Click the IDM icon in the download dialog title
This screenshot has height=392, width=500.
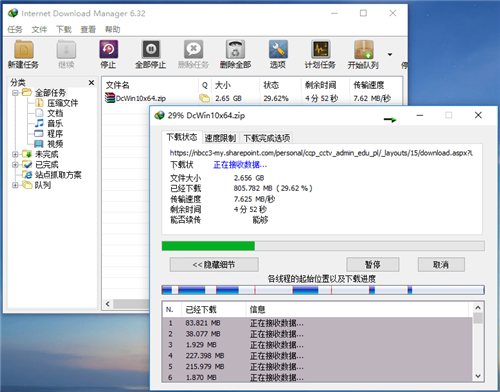click(x=160, y=115)
